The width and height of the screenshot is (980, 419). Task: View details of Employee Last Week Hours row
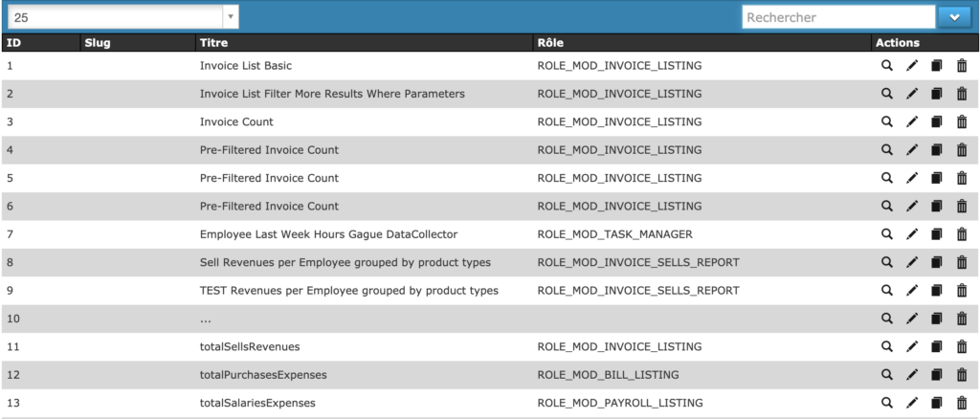click(x=887, y=234)
